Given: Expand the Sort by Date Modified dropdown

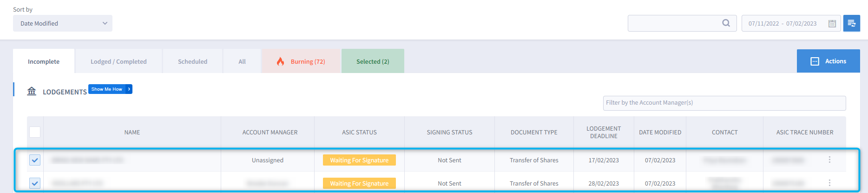Looking at the screenshot, I should click(63, 23).
